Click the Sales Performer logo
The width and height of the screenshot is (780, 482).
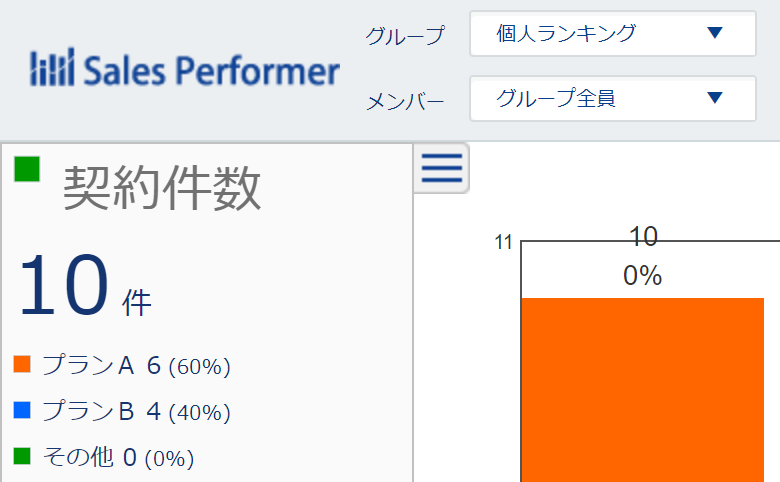[x=185, y=71]
